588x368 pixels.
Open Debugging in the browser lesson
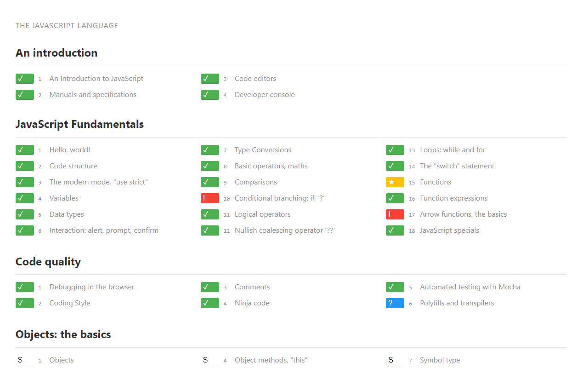pyautogui.click(x=92, y=287)
